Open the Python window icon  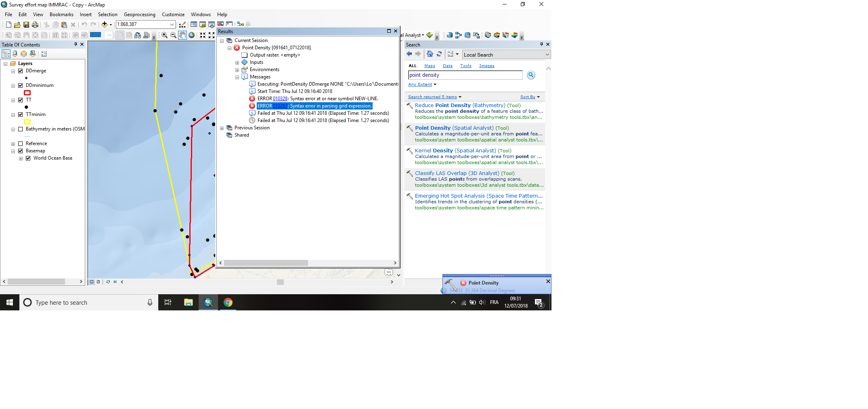tap(229, 25)
